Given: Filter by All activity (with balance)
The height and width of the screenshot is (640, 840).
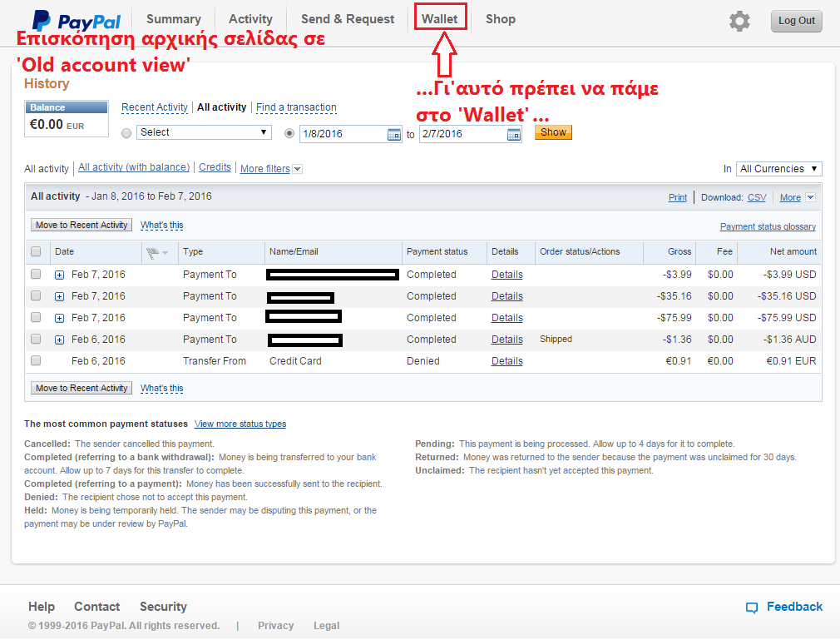Looking at the screenshot, I should [x=134, y=167].
